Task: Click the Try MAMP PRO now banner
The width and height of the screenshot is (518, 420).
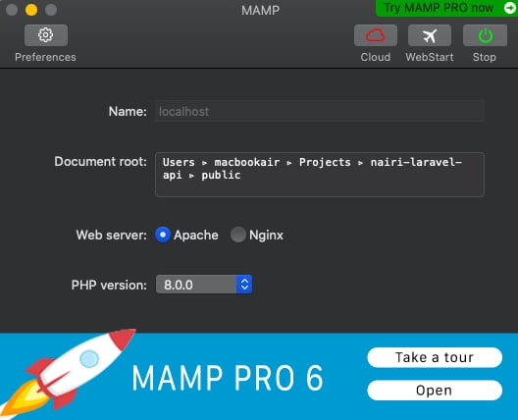Action: click(x=446, y=8)
